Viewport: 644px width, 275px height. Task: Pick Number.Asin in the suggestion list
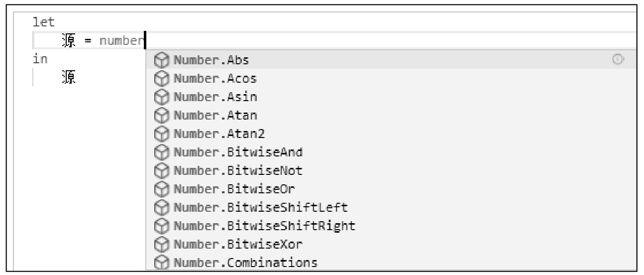pos(390,97)
